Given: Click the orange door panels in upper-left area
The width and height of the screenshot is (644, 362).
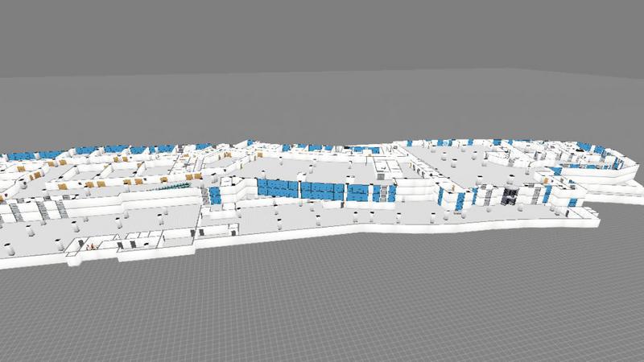Looking at the screenshot, I should coord(64,185).
